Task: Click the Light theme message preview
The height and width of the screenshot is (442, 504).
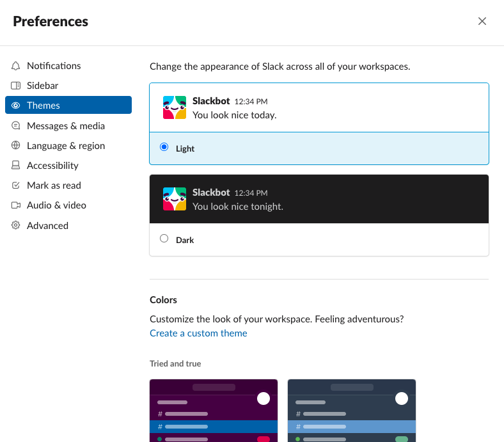Action: 319,107
